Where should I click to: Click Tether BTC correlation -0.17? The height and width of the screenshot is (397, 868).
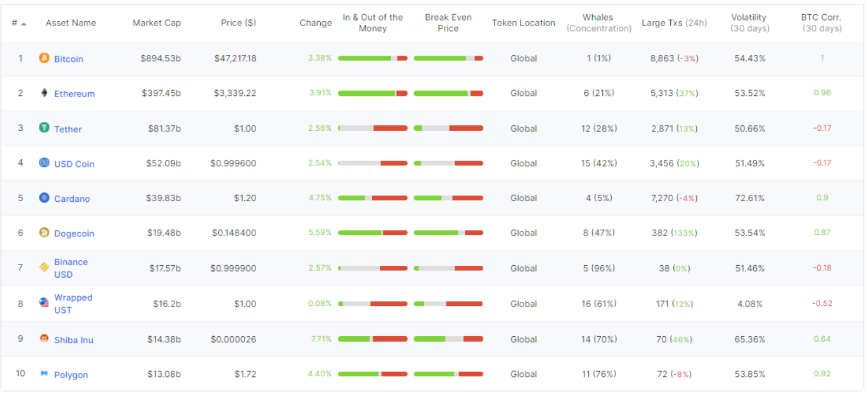822,128
